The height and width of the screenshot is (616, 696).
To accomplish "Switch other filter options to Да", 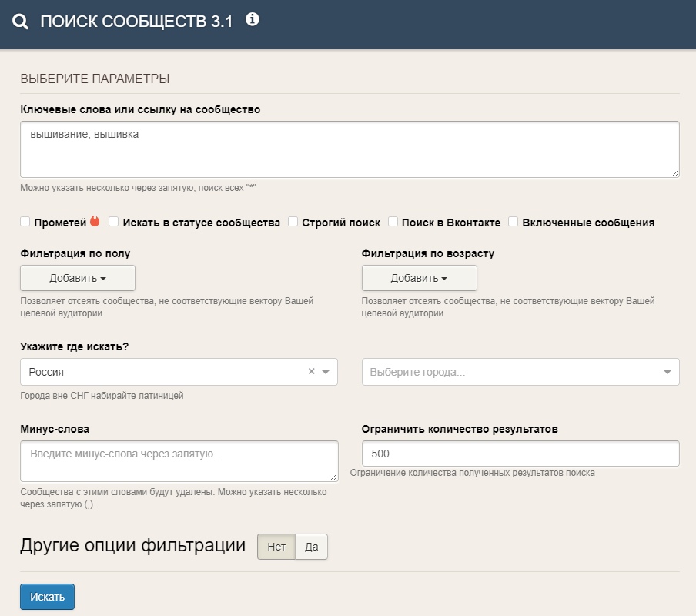I will pyautogui.click(x=311, y=547).
